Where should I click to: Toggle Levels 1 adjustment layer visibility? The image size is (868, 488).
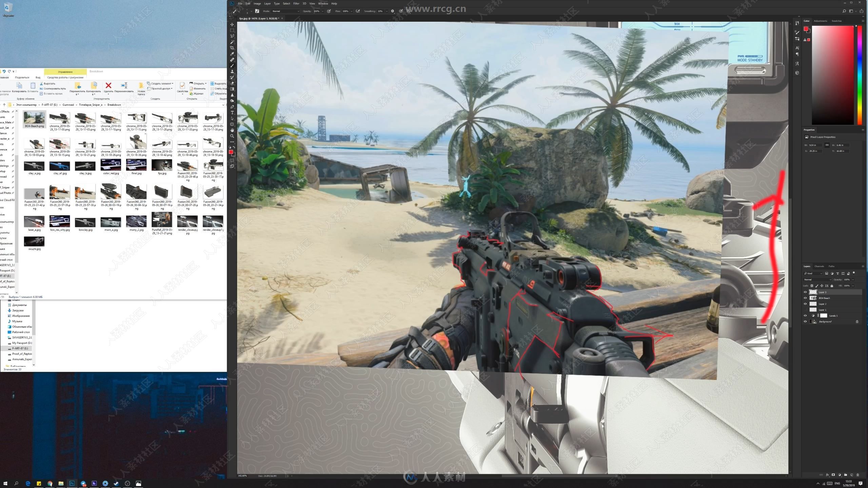coord(805,316)
